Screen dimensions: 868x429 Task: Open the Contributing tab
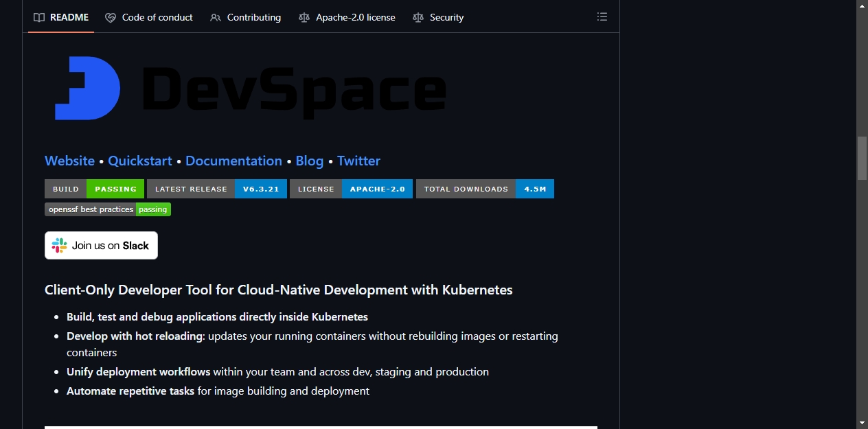(x=245, y=17)
